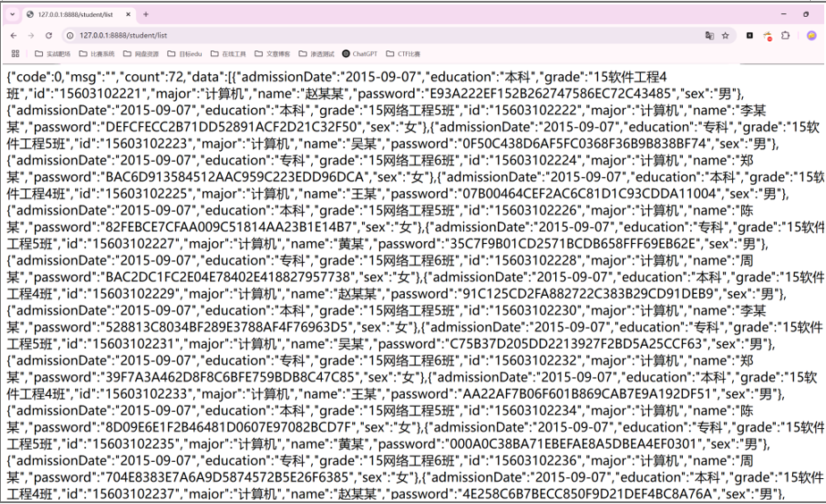Open the 网盘资源 bookmark folder

[140, 54]
